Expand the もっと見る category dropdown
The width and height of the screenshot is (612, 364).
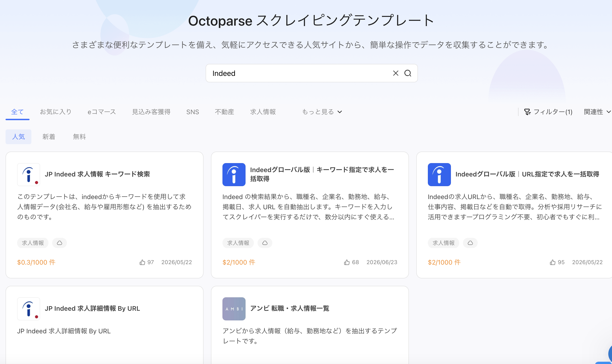322,112
